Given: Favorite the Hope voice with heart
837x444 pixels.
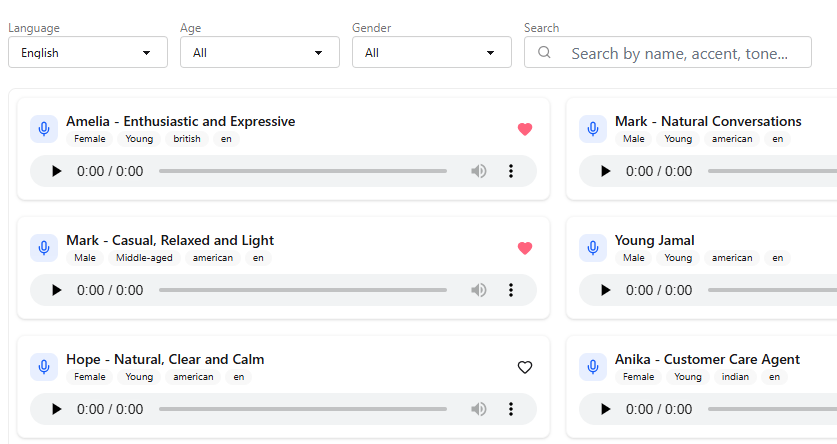Looking at the screenshot, I should pos(525,367).
